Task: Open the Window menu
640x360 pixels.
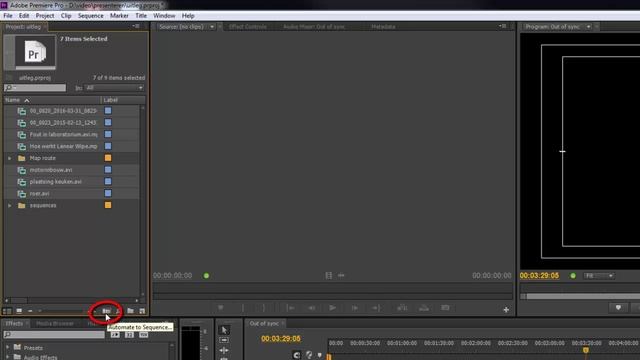Action: 164,16
